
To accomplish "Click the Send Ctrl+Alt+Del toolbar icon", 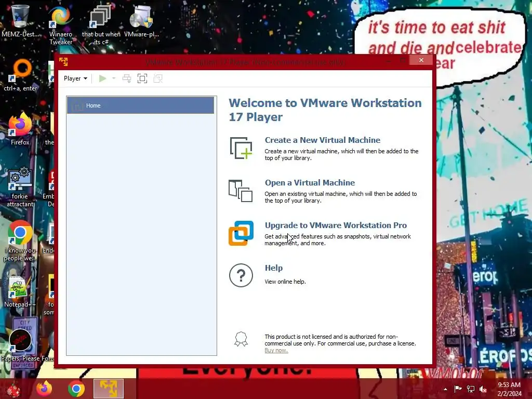I will pos(127,78).
